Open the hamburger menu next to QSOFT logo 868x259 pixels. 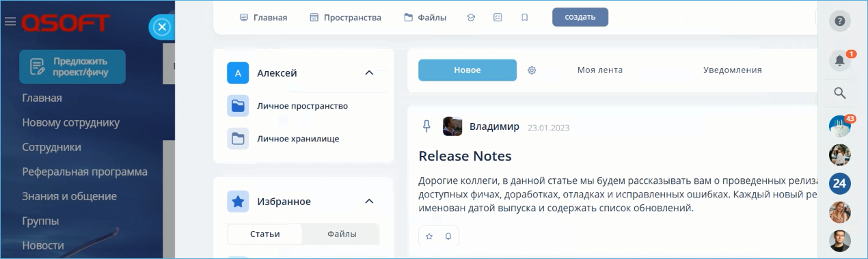(10, 23)
